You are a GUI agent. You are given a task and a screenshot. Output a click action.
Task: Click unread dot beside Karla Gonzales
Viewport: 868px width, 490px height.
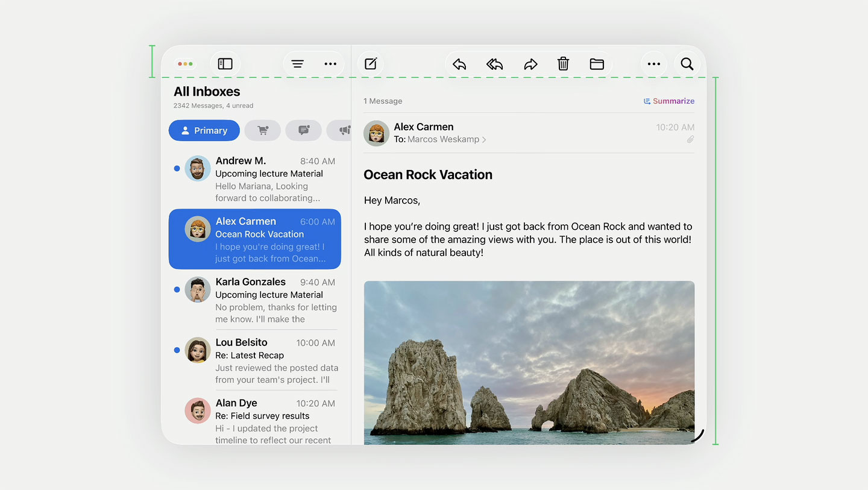coord(177,290)
